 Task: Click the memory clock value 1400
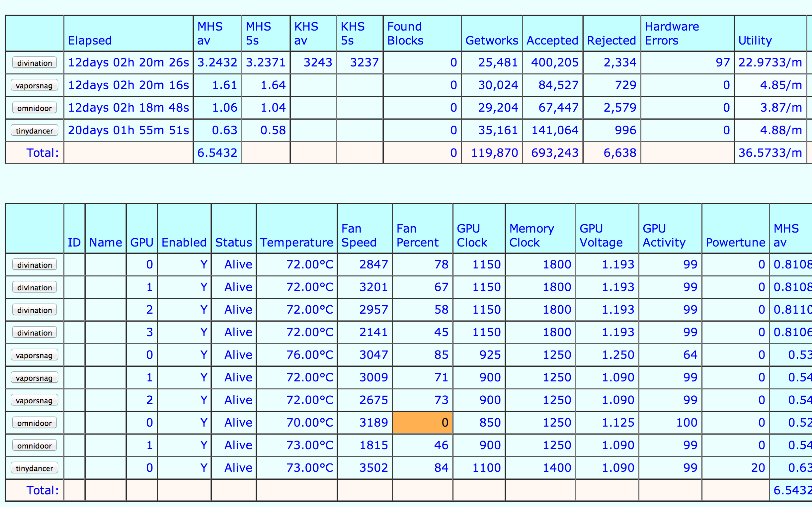tap(557, 468)
